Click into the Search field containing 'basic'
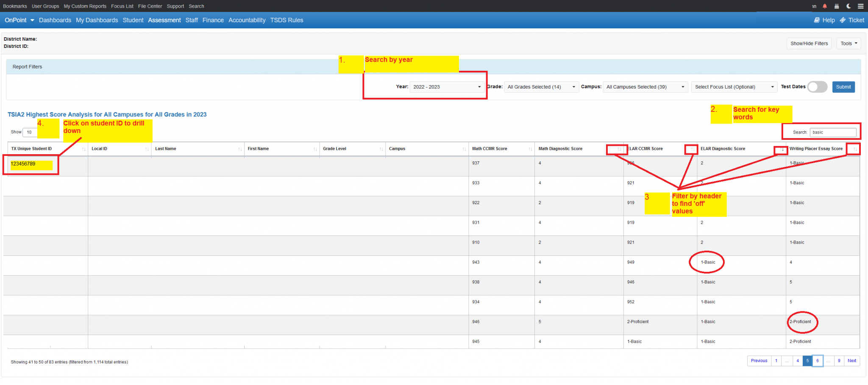This screenshot has width=868, height=385. (x=833, y=132)
